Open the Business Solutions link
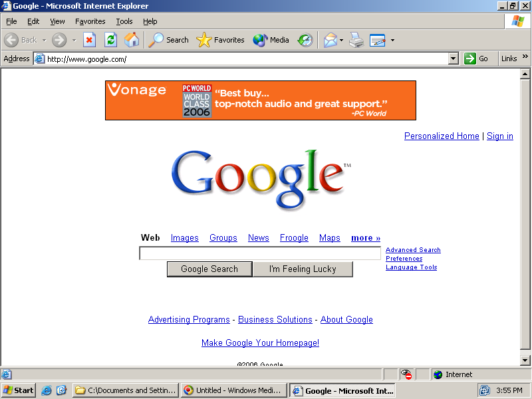The width and height of the screenshot is (532, 399). [x=275, y=320]
